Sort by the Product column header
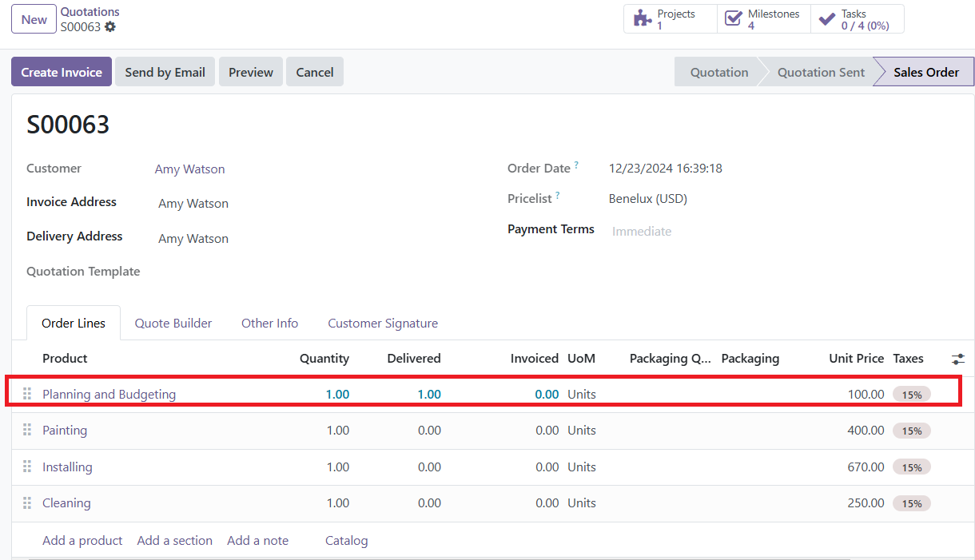The height and width of the screenshot is (560, 975). click(x=65, y=359)
